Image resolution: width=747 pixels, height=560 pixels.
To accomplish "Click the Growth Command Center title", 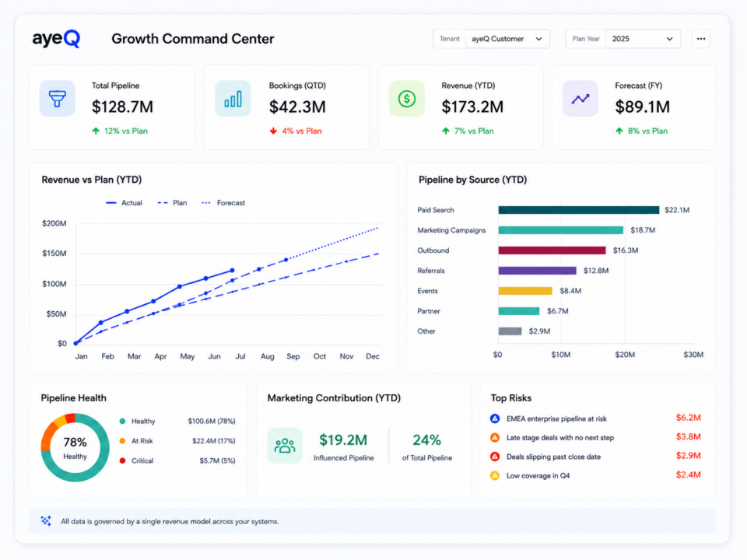I will click(193, 39).
